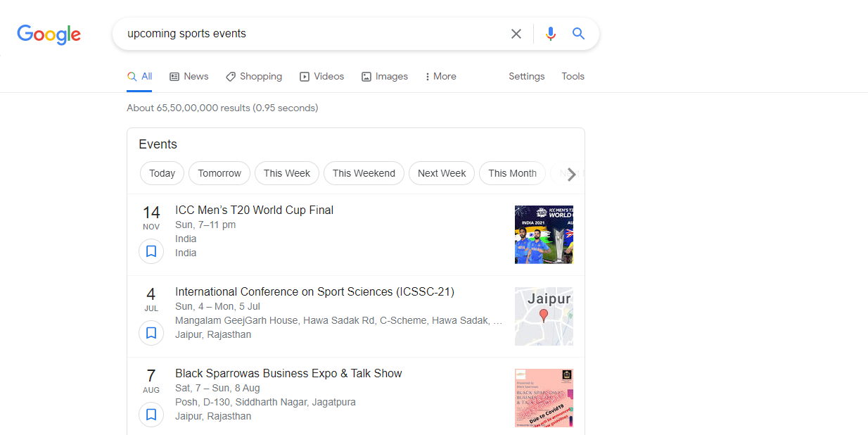Click 'Sun, 7–11 pm' time text
Image resolution: width=868 pixels, height=435 pixels.
205,225
